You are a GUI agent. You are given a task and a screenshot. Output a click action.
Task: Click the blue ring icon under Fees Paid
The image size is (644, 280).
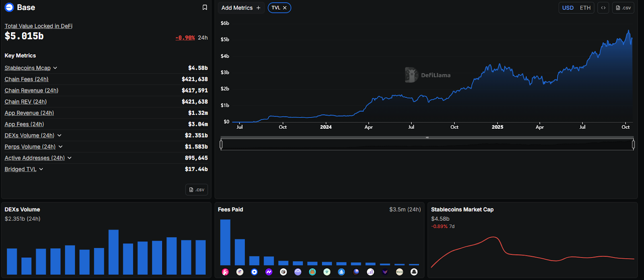pos(254,272)
